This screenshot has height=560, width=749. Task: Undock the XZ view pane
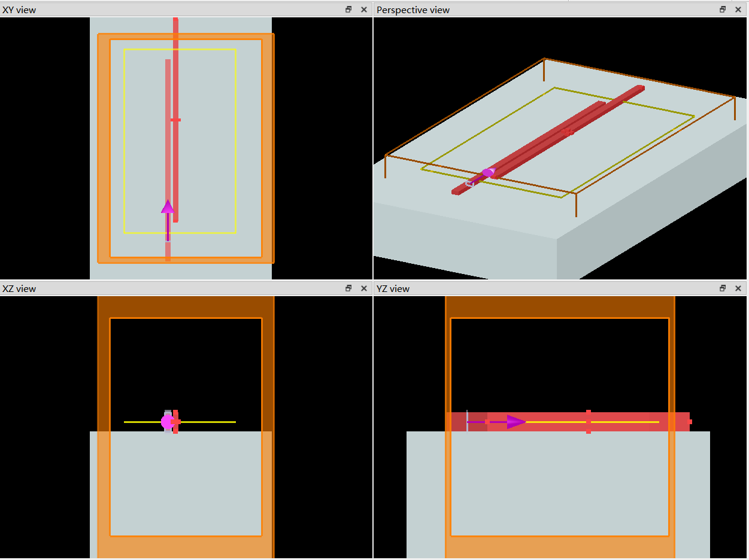pyautogui.click(x=348, y=288)
